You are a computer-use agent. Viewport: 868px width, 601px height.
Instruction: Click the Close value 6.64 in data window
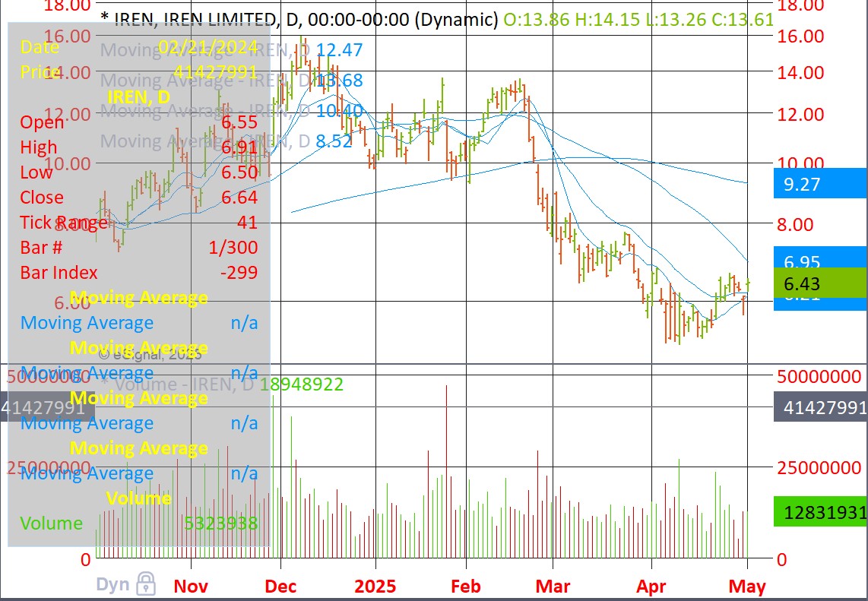[239, 197]
